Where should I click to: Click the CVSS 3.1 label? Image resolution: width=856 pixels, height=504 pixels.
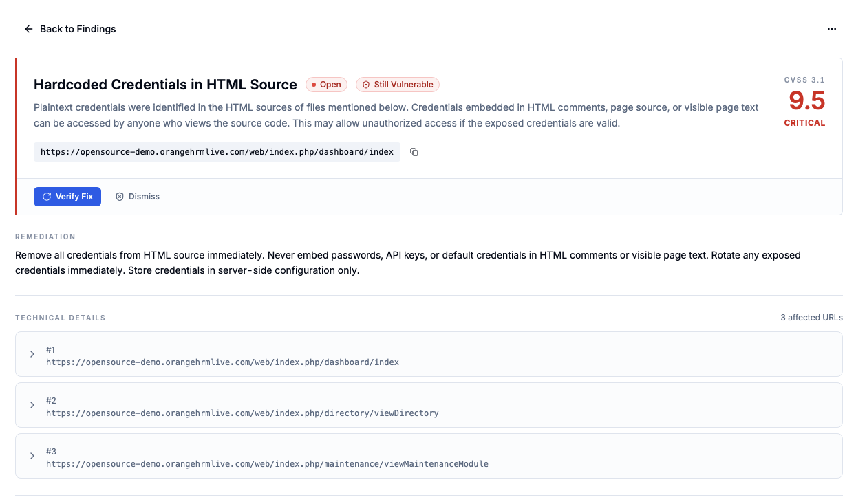click(804, 80)
